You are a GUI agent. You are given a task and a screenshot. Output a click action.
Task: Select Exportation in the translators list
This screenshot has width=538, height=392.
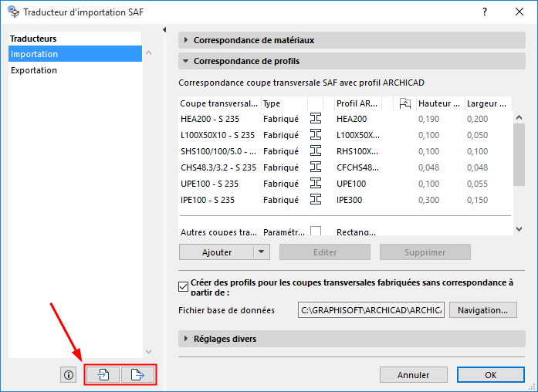(75, 70)
